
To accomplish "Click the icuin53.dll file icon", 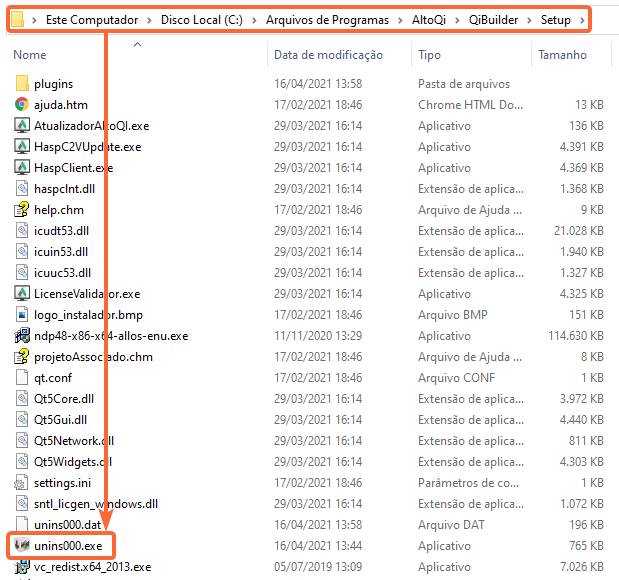I will (22, 252).
